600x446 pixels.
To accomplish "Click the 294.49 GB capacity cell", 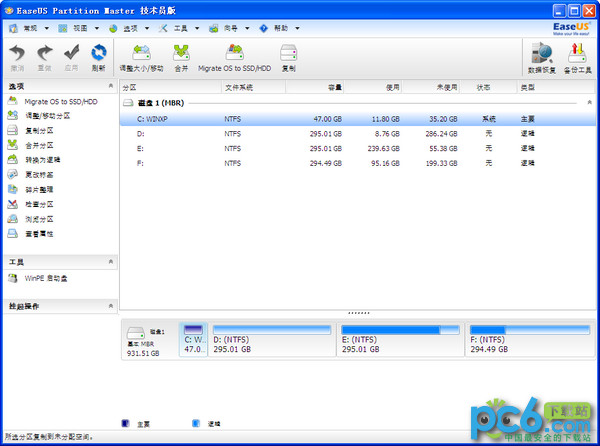I will tap(326, 163).
